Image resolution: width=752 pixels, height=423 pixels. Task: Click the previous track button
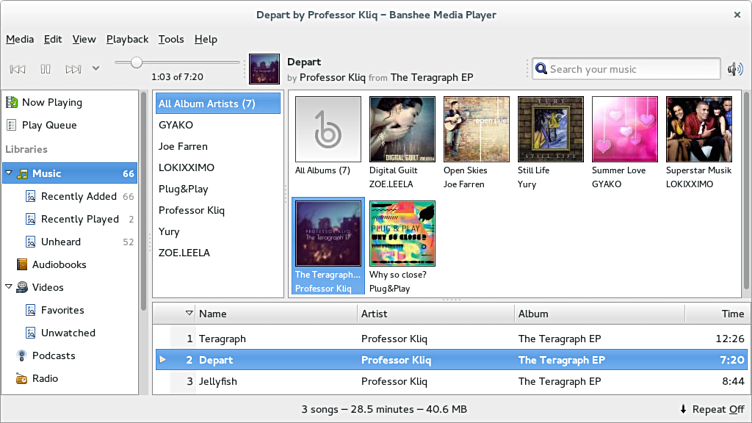[x=17, y=69]
